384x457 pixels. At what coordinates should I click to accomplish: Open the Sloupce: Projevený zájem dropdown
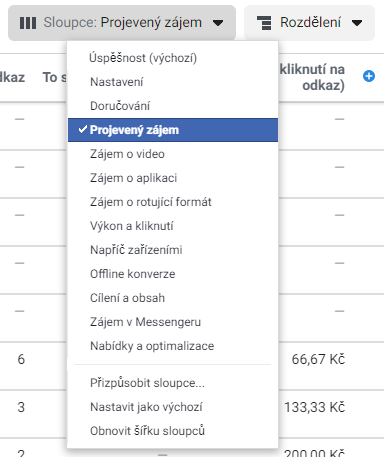click(122, 23)
